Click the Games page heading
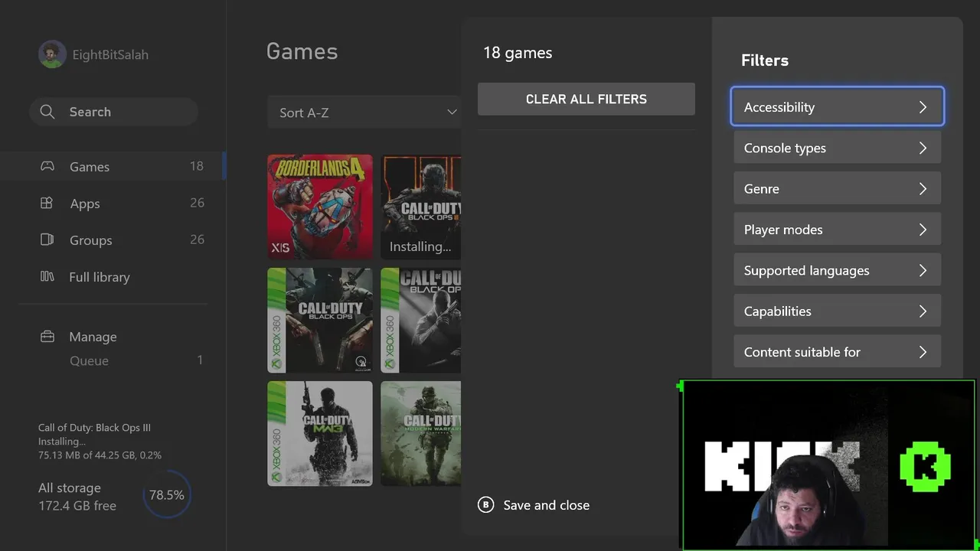The image size is (980, 551). (x=302, y=51)
